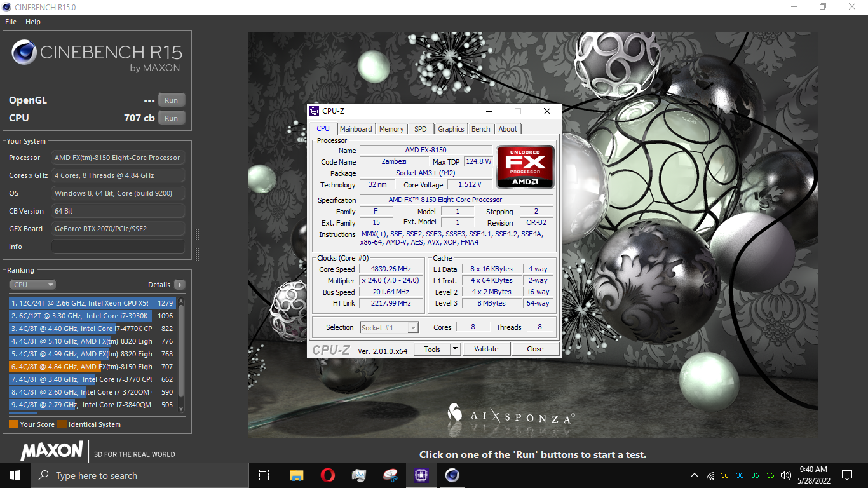The width and height of the screenshot is (868, 488).
Task: Switch to Cinebench via taskbar sphere icon
Action: (452, 475)
